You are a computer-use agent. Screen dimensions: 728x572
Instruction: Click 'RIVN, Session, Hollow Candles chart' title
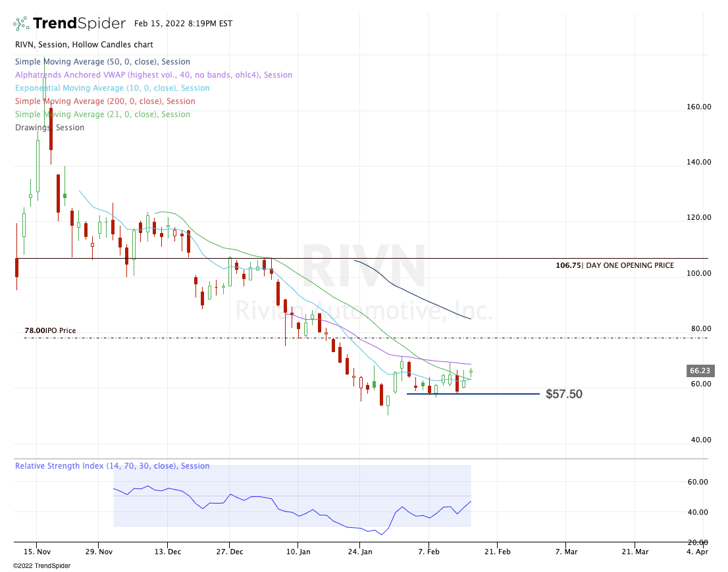pos(84,45)
